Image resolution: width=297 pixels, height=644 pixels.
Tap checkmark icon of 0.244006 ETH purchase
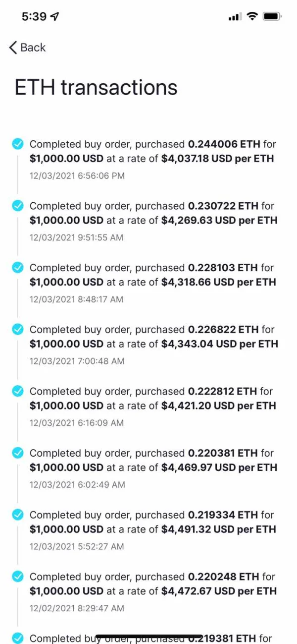pos(18,144)
